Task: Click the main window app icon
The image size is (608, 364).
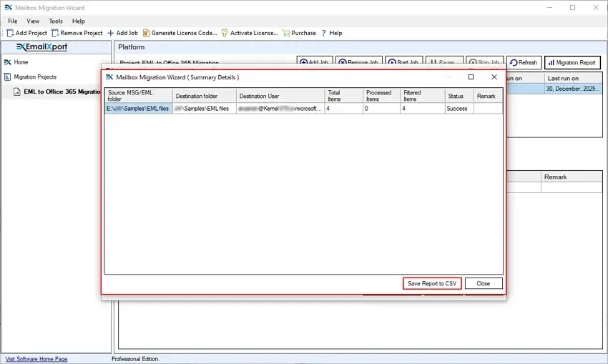Action: (8, 7)
